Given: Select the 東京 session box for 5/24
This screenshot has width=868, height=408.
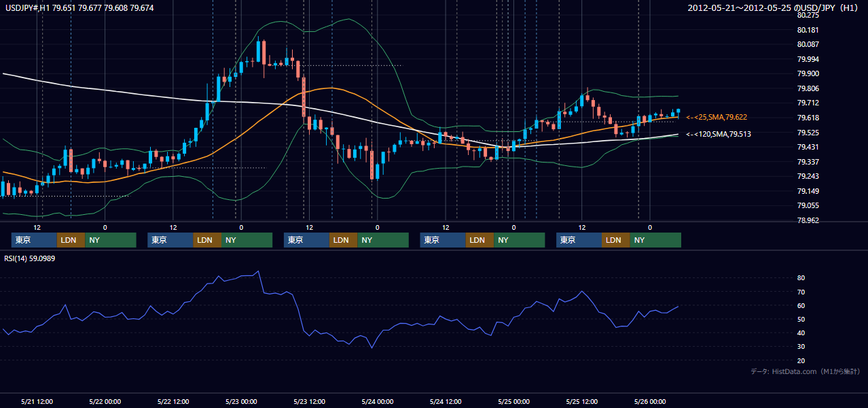Looking at the screenshot, I should (x=443, y=240).
